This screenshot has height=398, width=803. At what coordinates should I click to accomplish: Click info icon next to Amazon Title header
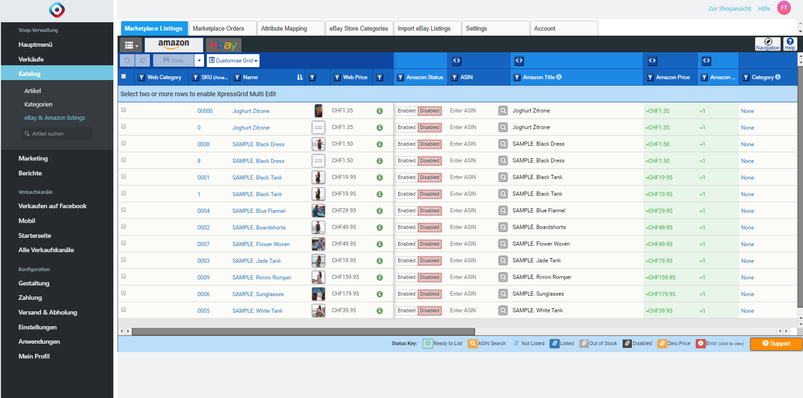pyautogui.click(x=559, y=77)
